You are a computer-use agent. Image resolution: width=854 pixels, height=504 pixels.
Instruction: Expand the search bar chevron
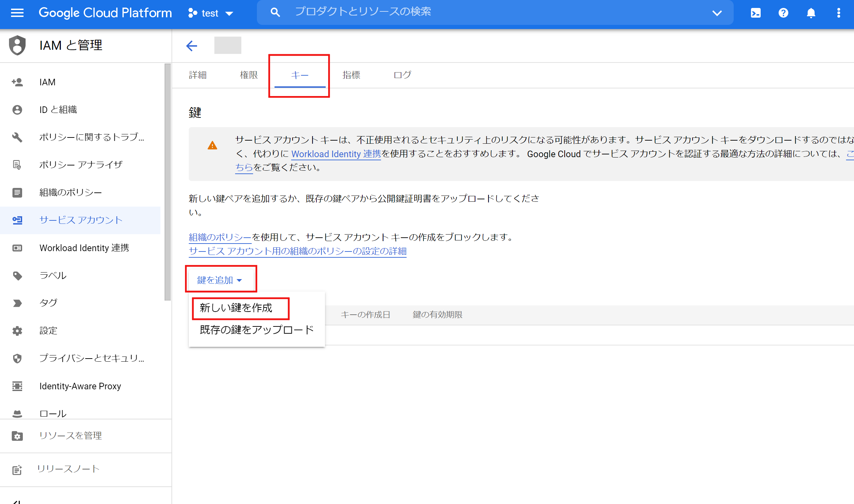pyautogui.click(x=717, y=13)
